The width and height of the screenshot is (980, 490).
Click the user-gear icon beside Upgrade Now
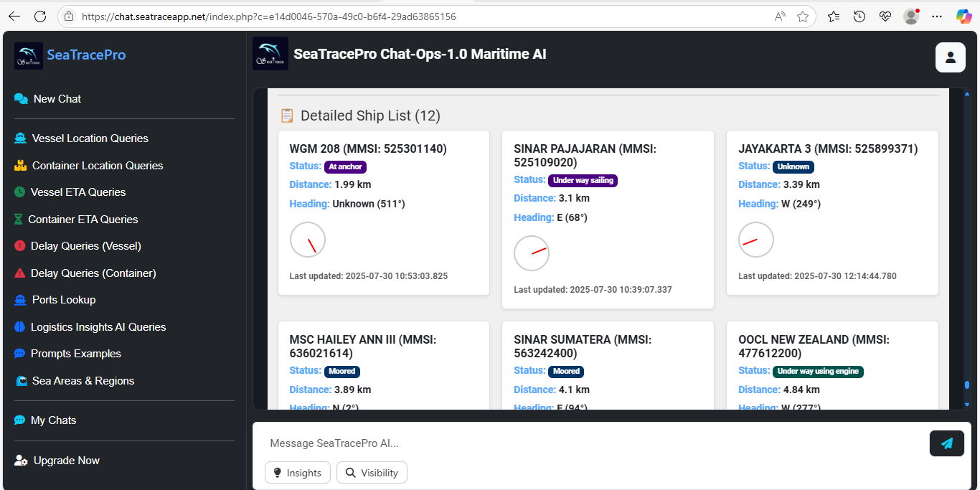21,461
